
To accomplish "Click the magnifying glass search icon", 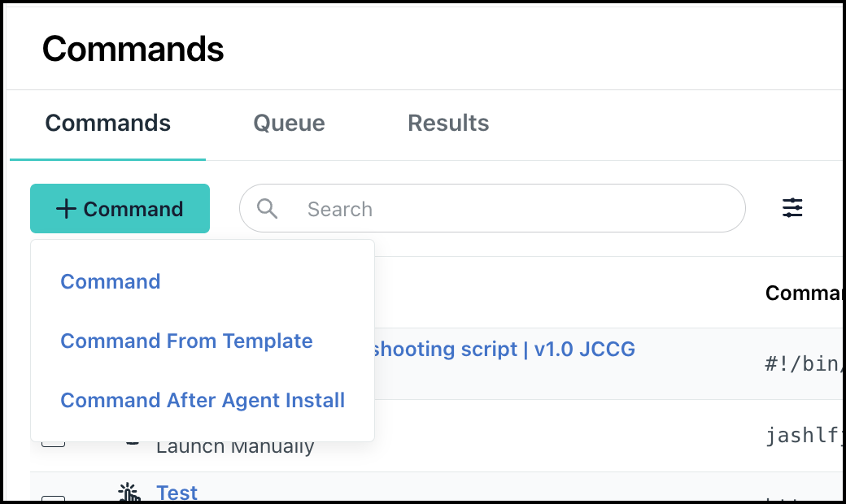I will point(267,209).
